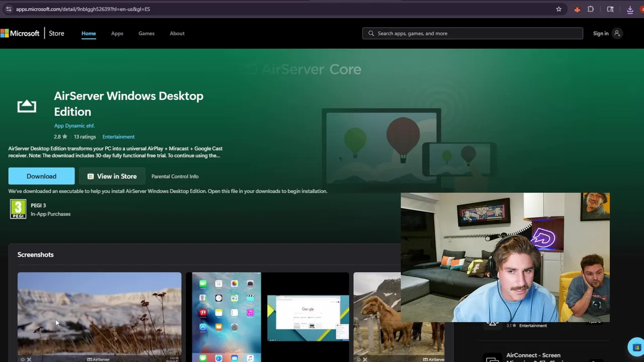Open the site information icon in address bar
This screenshot has height=362, width=644.
[8, 9]
